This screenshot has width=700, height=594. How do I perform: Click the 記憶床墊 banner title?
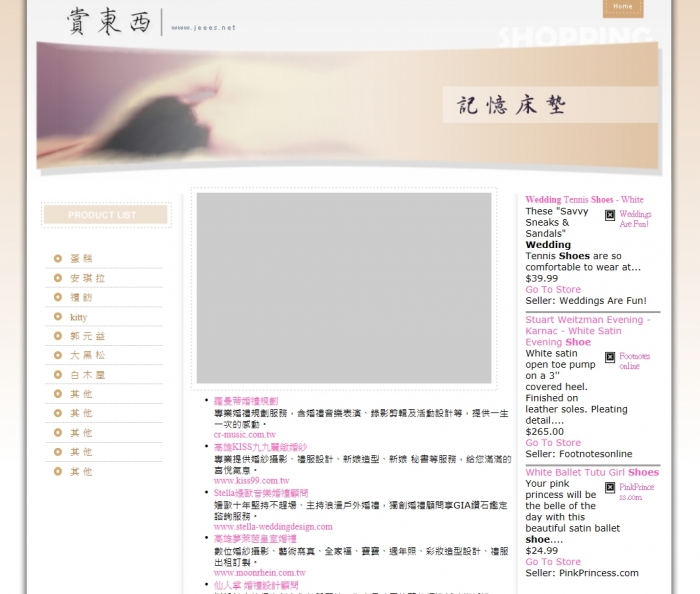(511, 105)
